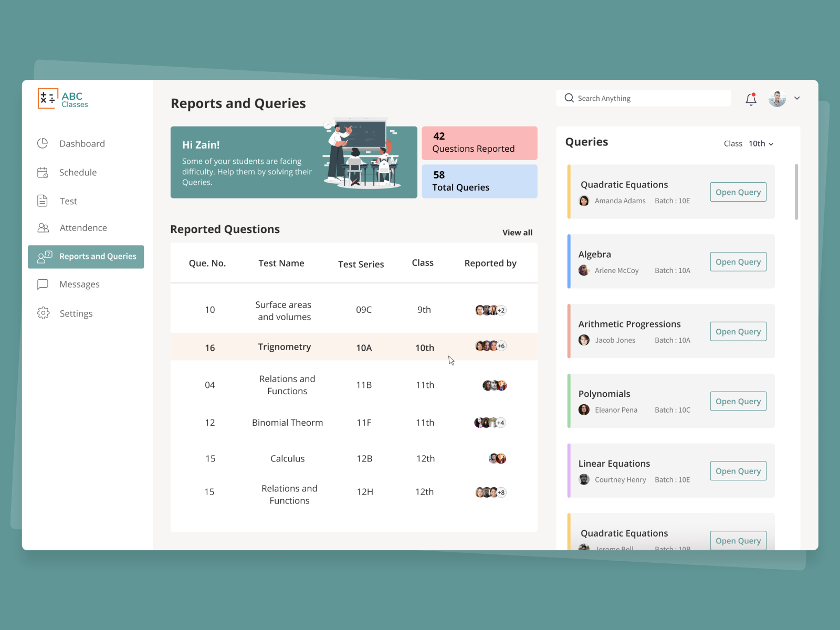This screenshot has height=630, width=840.
Task: Expand the +6 reporters on Trignometry row
Action: [x=501, y=346]
